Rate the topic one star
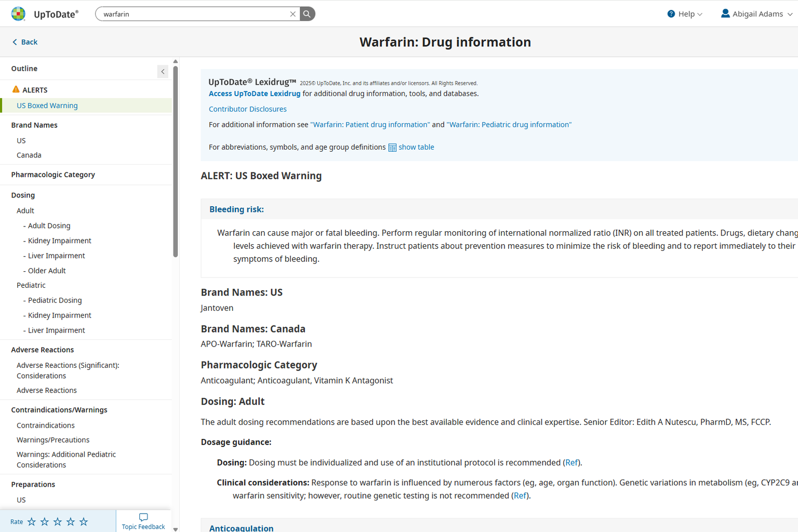Viewport: 798px width, 532px height. [32, 522]
